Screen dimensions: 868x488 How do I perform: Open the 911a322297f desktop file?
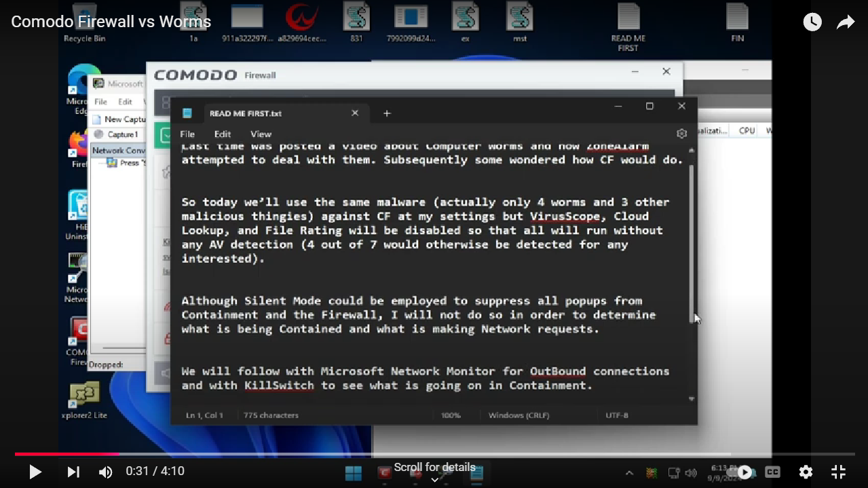click(247, 22)
